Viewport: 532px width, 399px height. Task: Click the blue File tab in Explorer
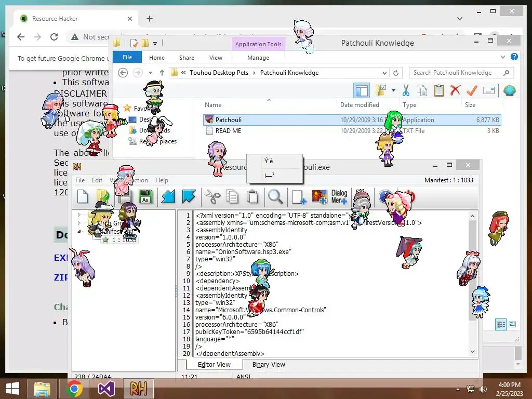point(127,57)
